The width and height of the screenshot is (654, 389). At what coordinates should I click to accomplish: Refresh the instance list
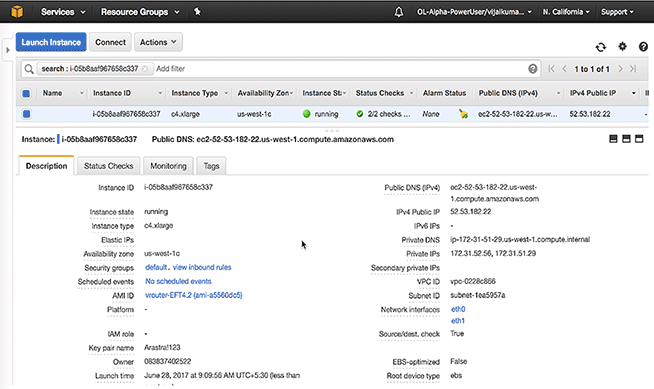point(601,47)
